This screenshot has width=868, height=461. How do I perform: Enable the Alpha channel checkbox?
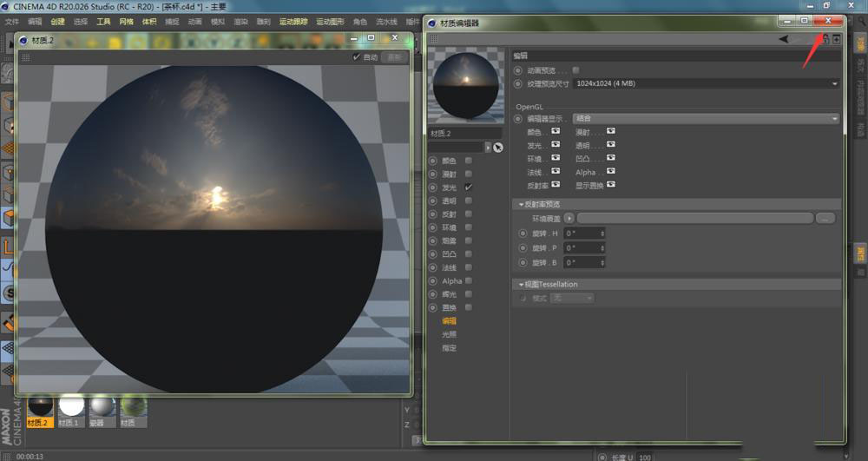(469, 280)
